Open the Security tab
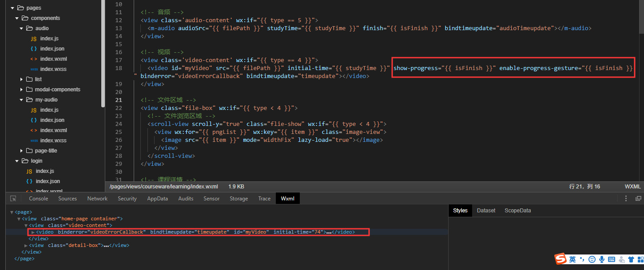Screen dimensions: 644x270 127,199
